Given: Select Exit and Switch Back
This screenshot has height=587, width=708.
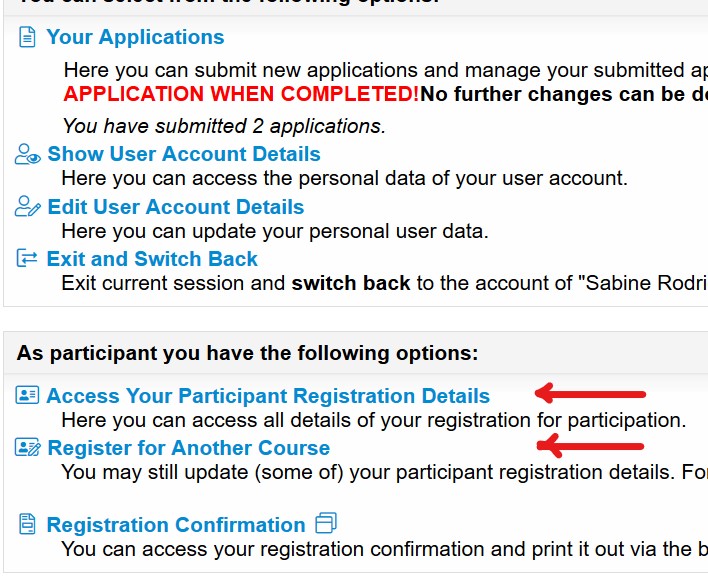Looking at the screenshot, I should pyautogui.click(x=152, y=259).
